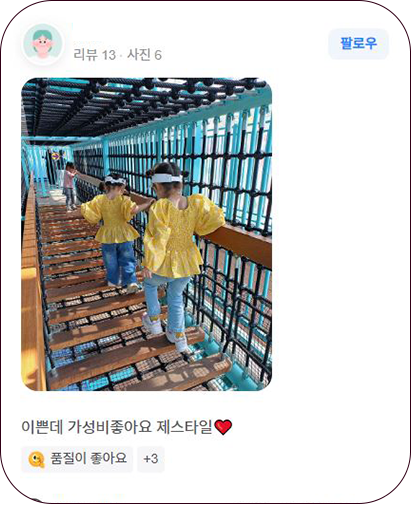Click the distant child in the pink shirt
The width and height of the screenshot is (412, 505).
70,186
